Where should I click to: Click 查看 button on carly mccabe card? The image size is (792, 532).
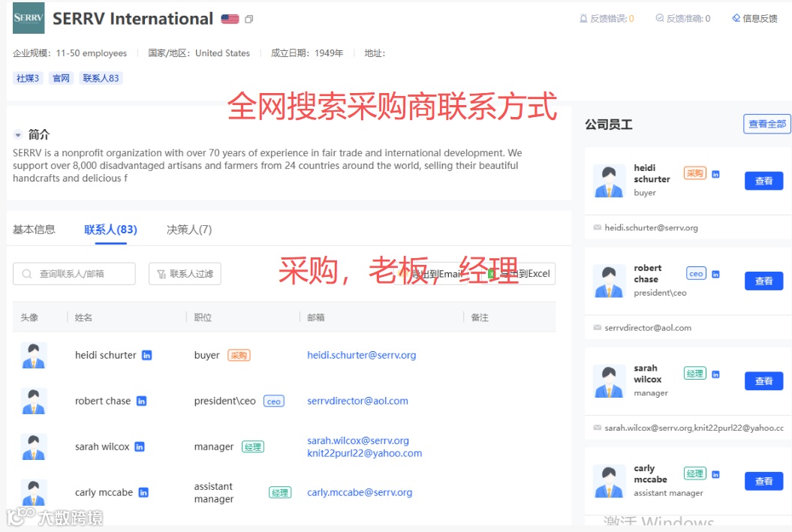tap(763, 481)
